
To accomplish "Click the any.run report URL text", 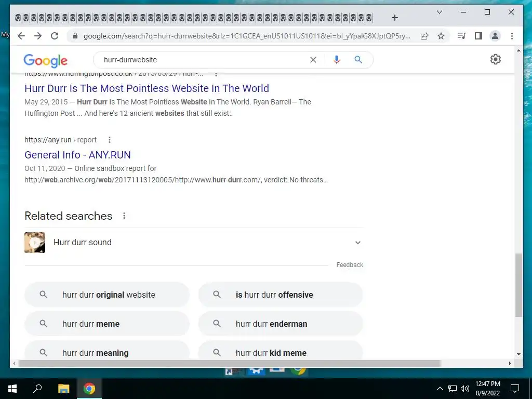I will pyautogui.click(x=60, y=140).
